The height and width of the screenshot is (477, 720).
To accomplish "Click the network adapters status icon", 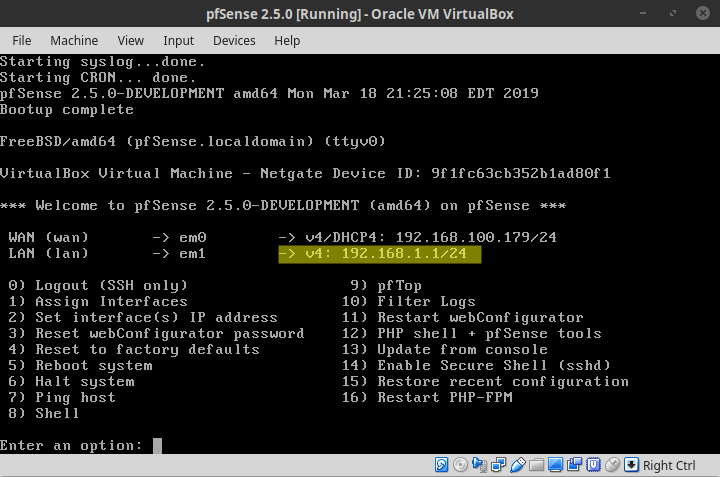I will coord(498,465).
